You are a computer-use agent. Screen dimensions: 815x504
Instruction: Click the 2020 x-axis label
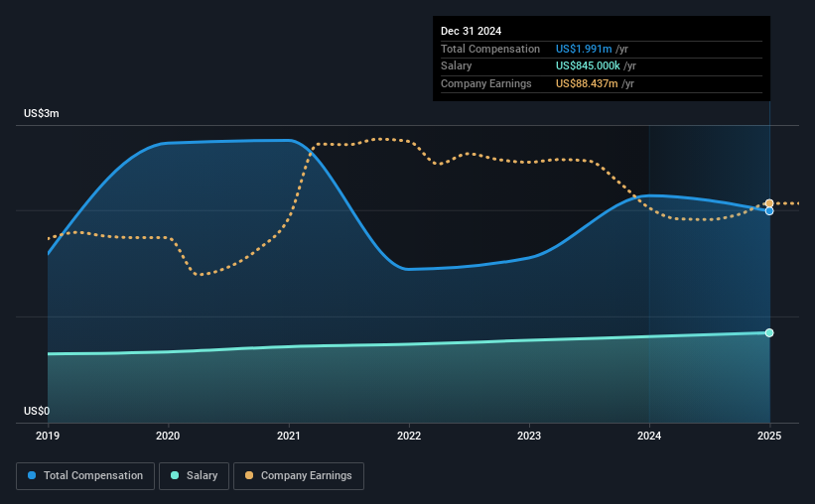point(168,436)
